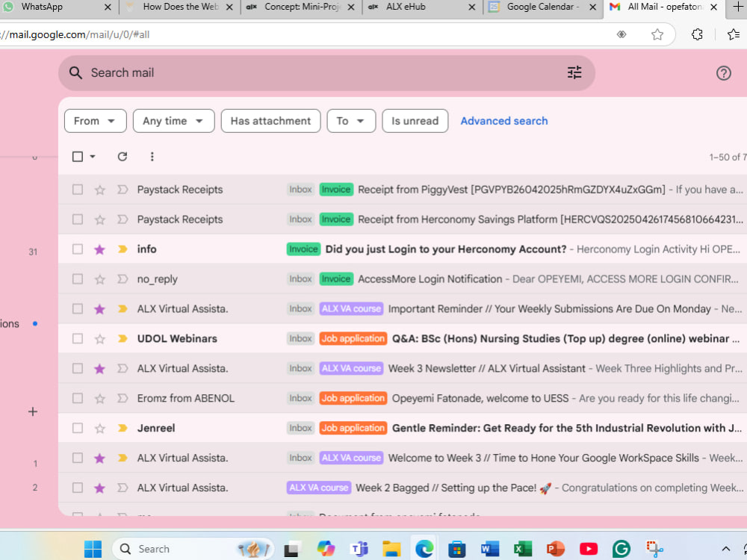Click importance marker on PiggyVest receipt
This screenshot has height=560, width=747.
123,190
